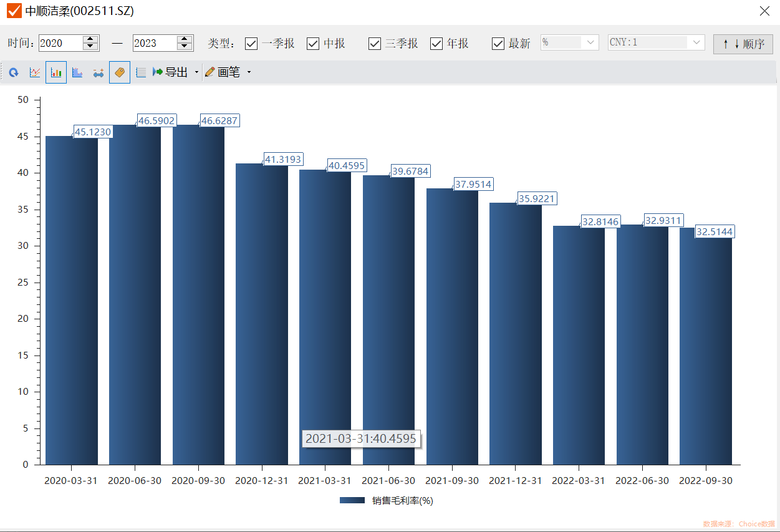This screenshot has width=780, height=532.
Task: Switch to line chart view
Action: pyautogui.click(x=35, y=73)
